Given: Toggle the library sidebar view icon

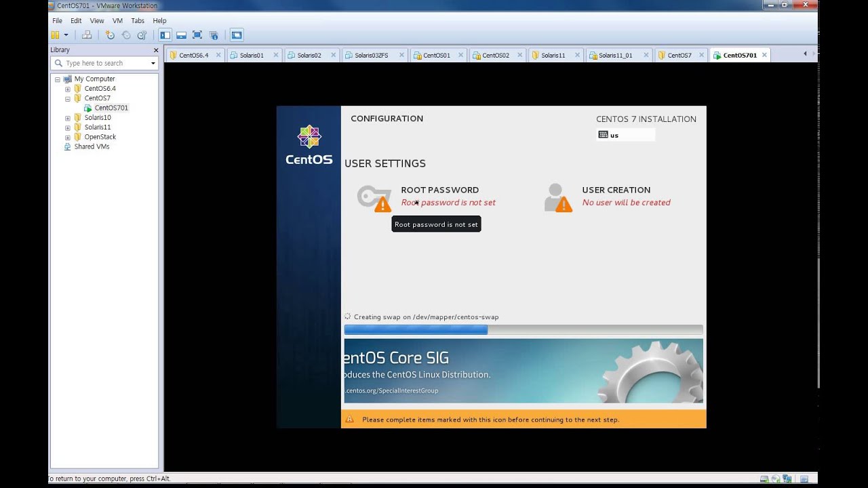Looking at the screenshot, I should pos(165,35).
